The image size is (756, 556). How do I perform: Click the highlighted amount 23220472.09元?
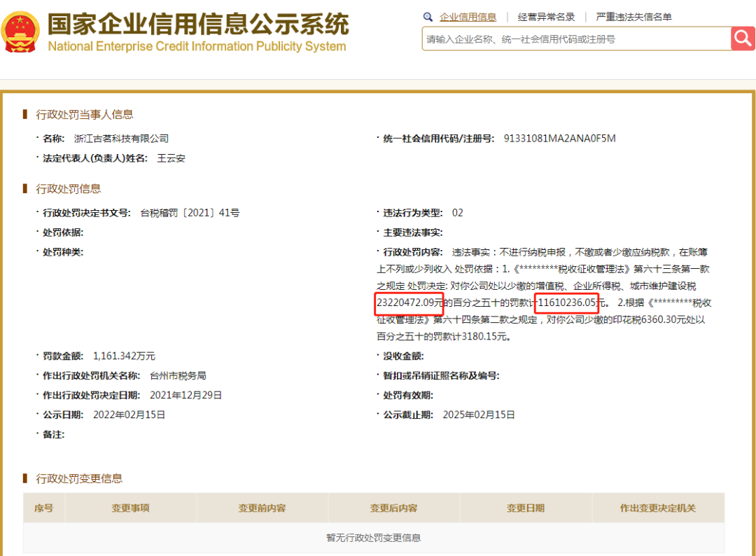409,303
